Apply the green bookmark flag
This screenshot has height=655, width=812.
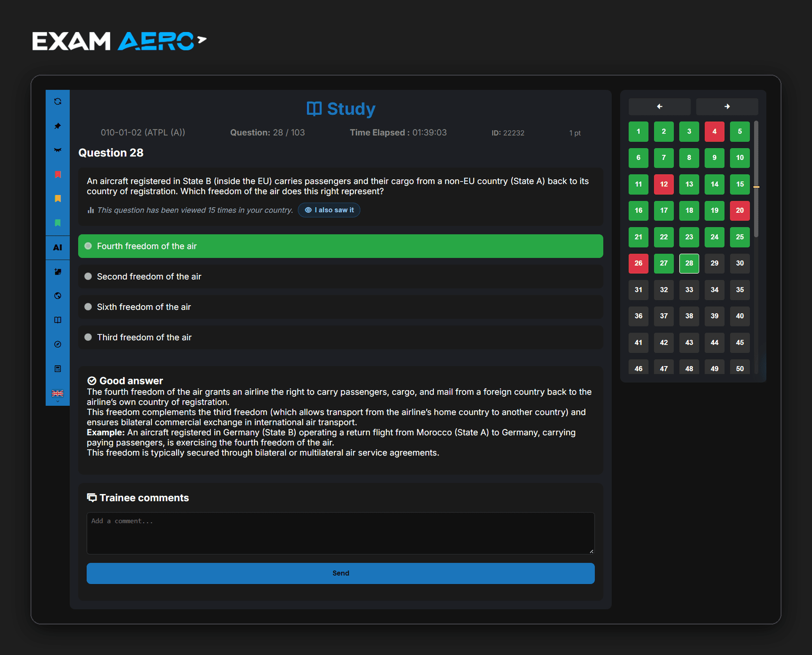click(x=58, y=223)
